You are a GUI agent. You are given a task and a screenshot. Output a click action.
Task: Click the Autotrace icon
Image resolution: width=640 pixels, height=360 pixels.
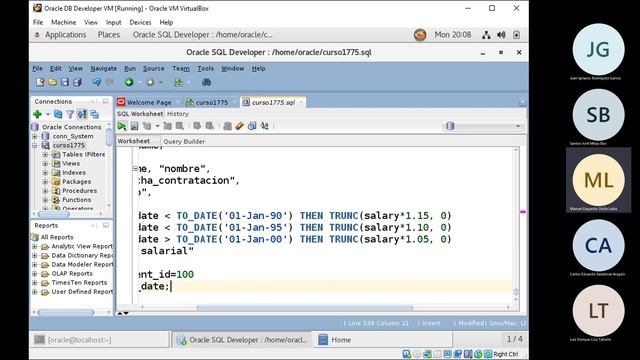167,126
